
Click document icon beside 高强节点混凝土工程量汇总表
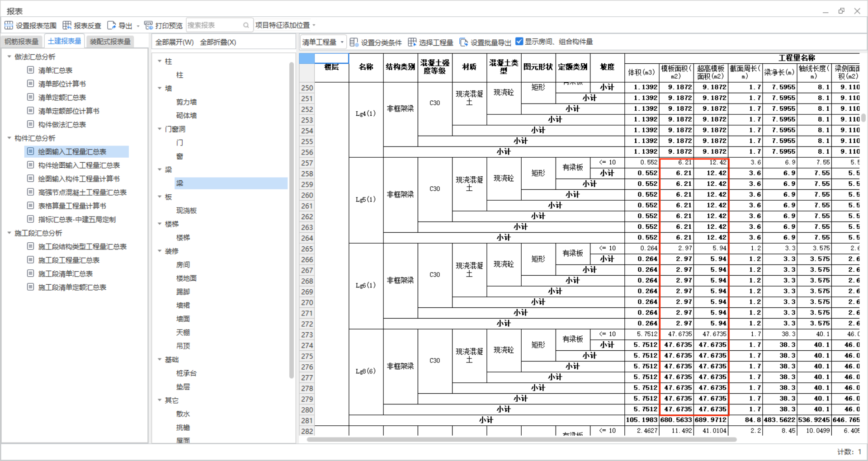(x=30, y=192)
